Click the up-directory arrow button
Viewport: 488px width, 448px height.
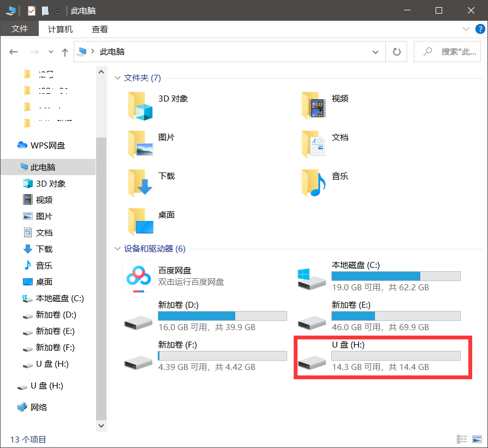65,52
